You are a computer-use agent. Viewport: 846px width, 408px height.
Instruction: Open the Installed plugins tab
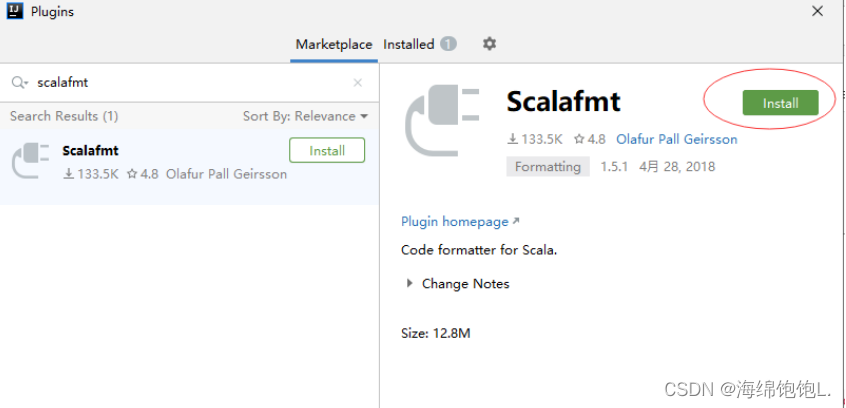tap(409, 44)
